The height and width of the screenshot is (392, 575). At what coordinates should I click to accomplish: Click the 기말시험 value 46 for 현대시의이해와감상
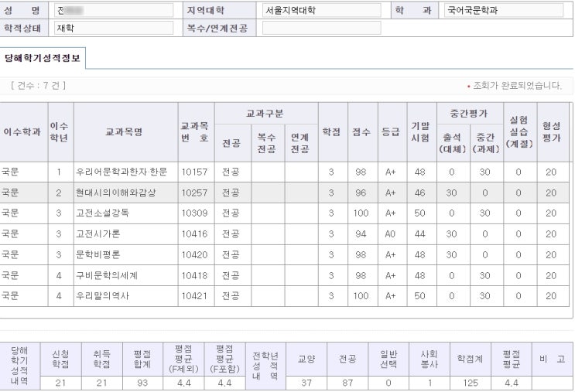tap(420, 193)
